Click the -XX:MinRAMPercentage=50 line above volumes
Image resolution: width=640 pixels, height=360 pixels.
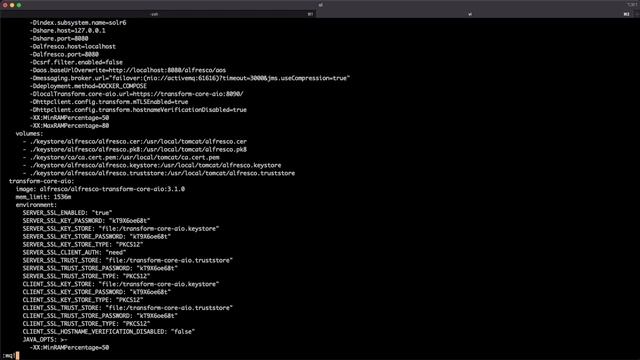tap(69, 118)
